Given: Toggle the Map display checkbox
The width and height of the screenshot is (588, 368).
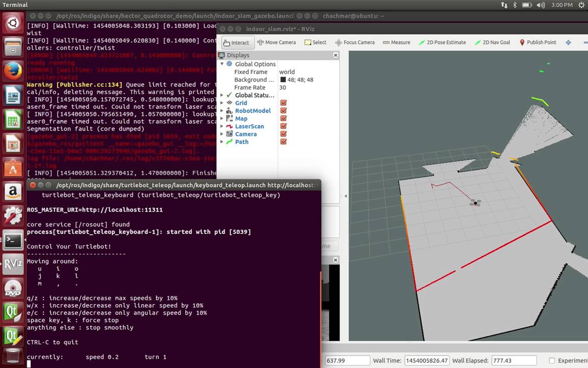Looking at the screenshot, I should pyautogui.click(x=283, y=118).
